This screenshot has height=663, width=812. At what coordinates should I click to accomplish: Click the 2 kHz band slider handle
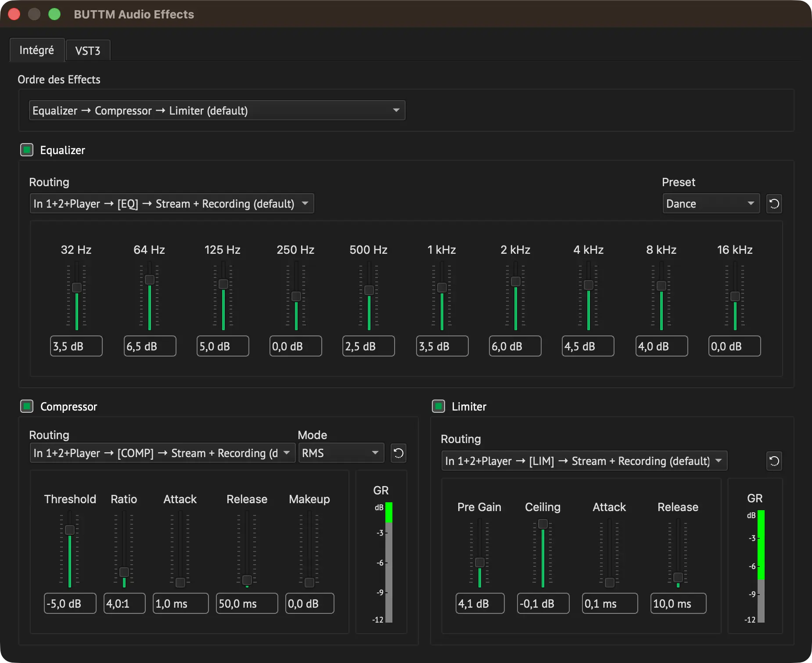point(516,281)
